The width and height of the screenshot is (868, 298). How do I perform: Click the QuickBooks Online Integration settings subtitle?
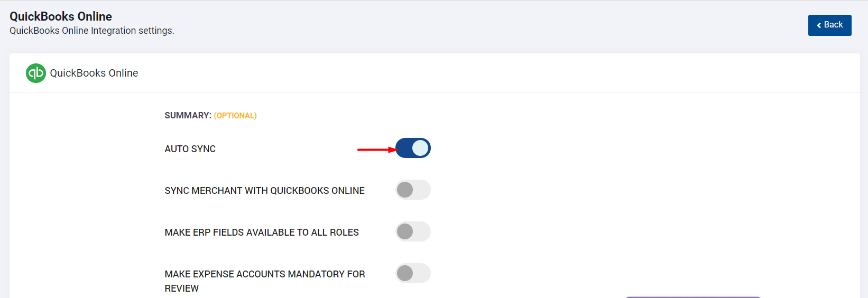(92, 31)
